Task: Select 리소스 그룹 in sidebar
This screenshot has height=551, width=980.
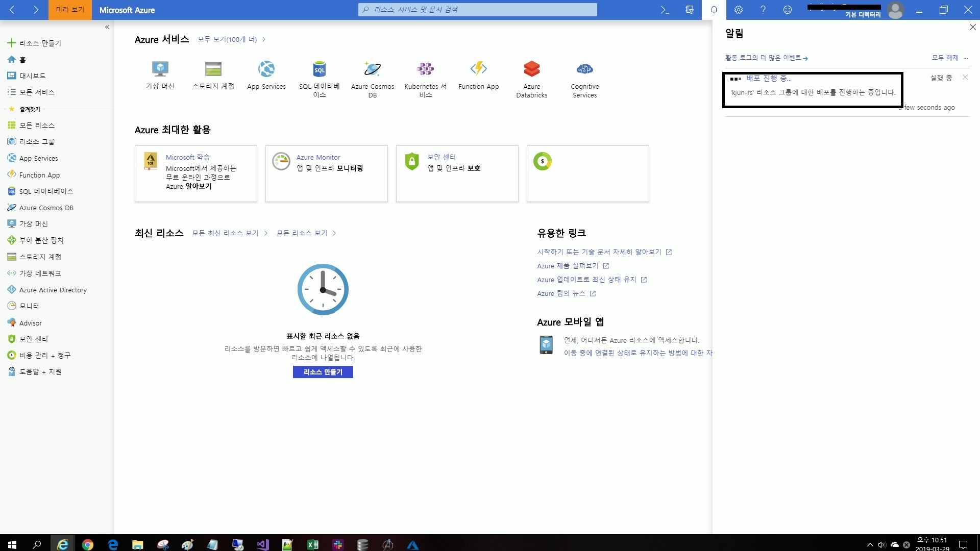Action: tap(36, 141)
